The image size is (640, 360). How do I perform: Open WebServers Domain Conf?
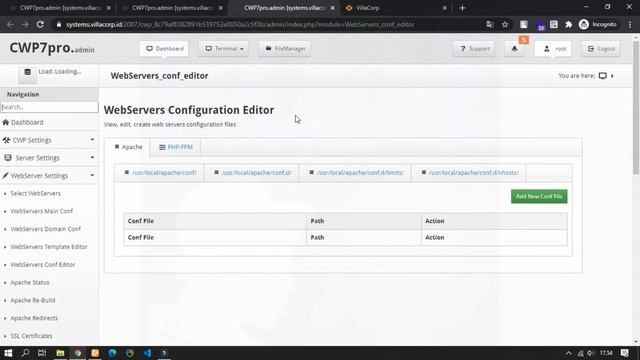pos(46,229)
